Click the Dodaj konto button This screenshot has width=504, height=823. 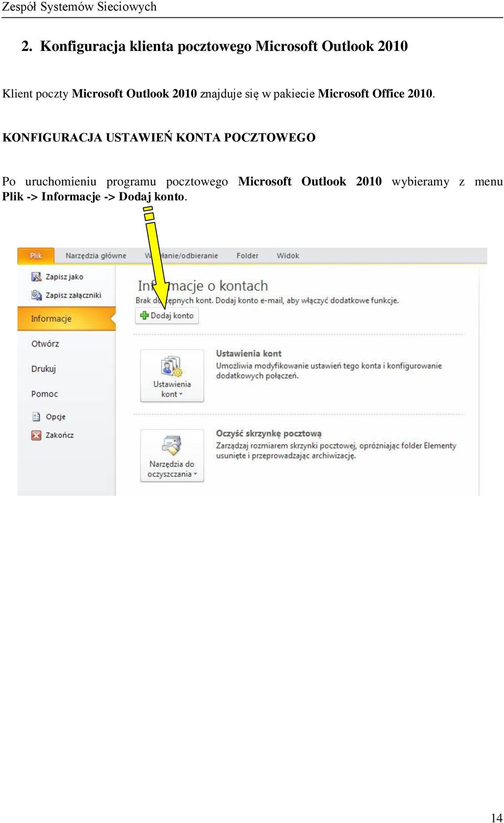click(167, 316)
